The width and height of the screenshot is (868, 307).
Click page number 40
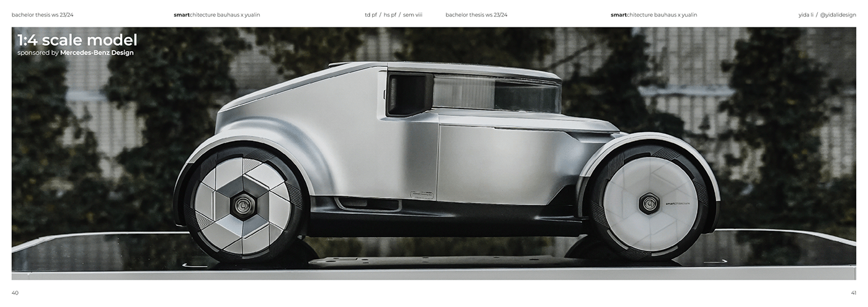(15, 292)
